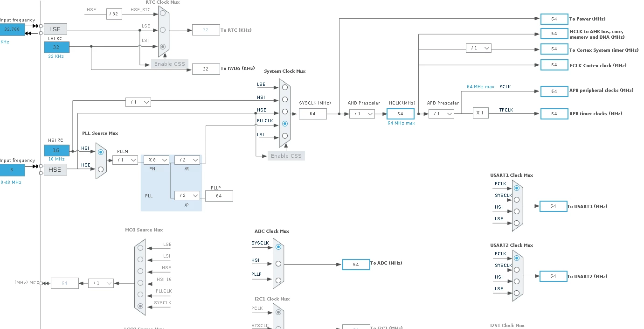Choose HSE as PLL Source Mux input
This screenshot has width=644, height=329.
tap(101, 169)
